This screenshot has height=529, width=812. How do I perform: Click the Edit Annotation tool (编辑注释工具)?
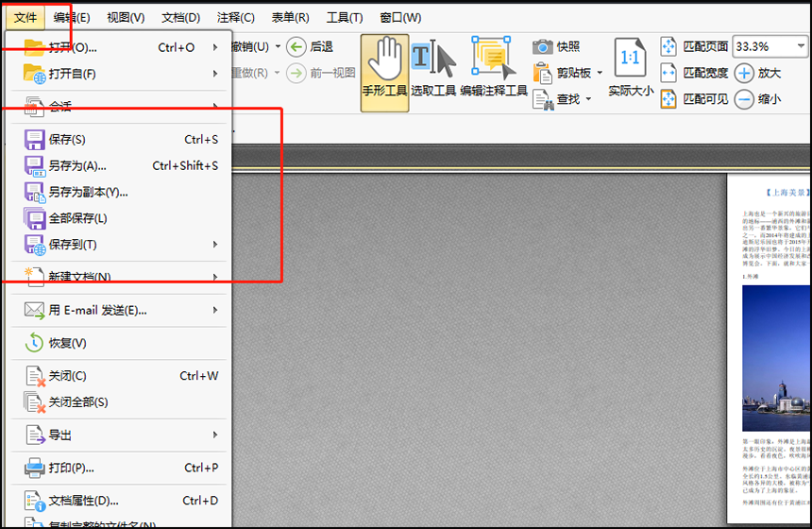[x=493, y=72]
